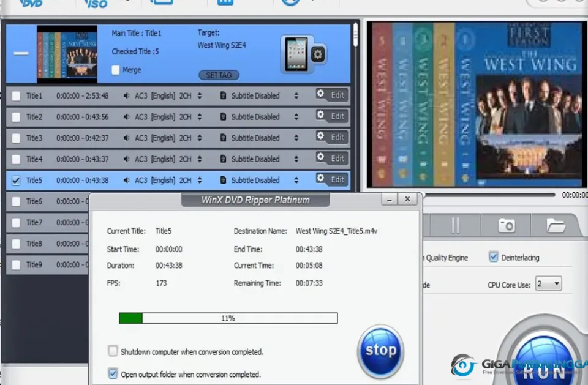The height and width of the screenshot is (385, 588).
Task: Enable shutdown computer when conversion completed
Action: [x=113, y=351]
